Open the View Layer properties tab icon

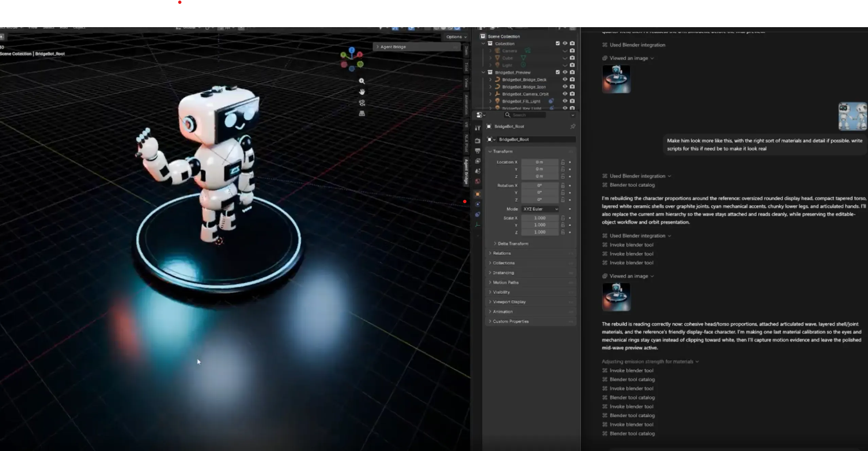pyautogui.click(x=478, y=161)
